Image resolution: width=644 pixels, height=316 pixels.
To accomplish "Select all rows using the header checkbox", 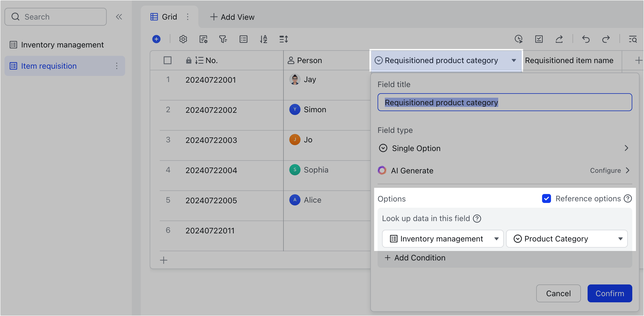I will [168, 60].
